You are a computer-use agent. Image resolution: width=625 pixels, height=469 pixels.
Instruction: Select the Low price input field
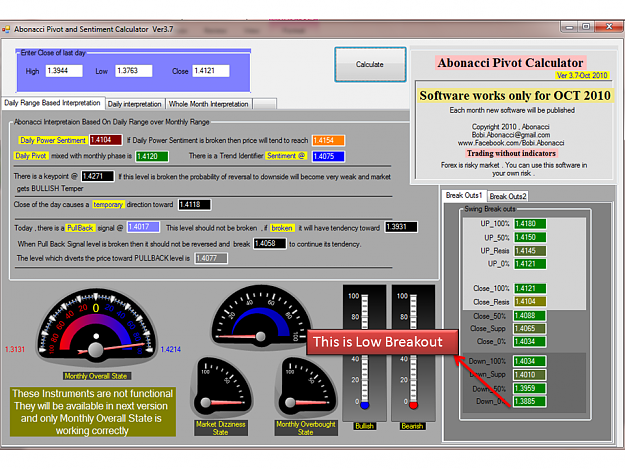(x=134, y=71)
